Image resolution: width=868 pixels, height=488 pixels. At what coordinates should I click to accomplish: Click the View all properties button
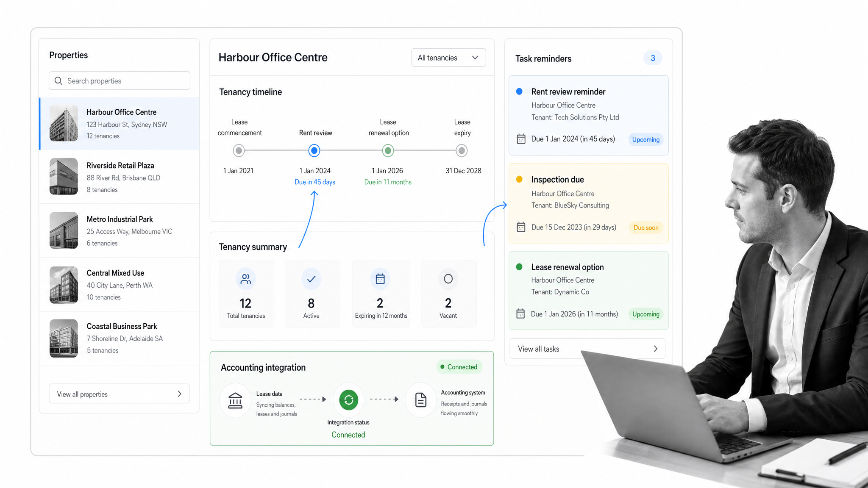point(120,394)
